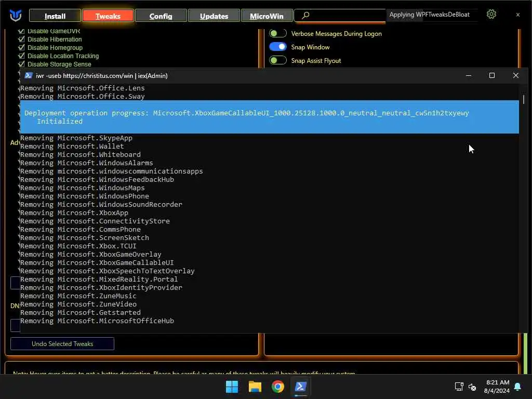This screenshot has width=532, height=399.
Task: Select line 'Removing Microsoft.WindowsSoundRecorder'
Action: (101, 205)
